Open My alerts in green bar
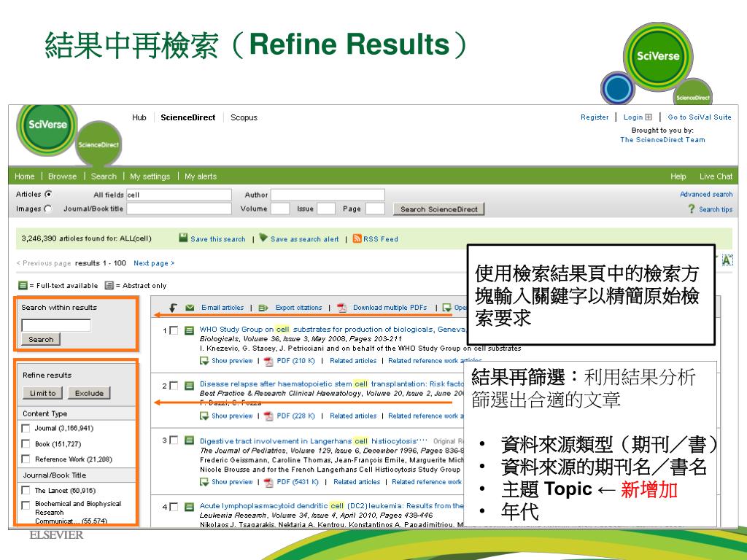 coord(201,176)
